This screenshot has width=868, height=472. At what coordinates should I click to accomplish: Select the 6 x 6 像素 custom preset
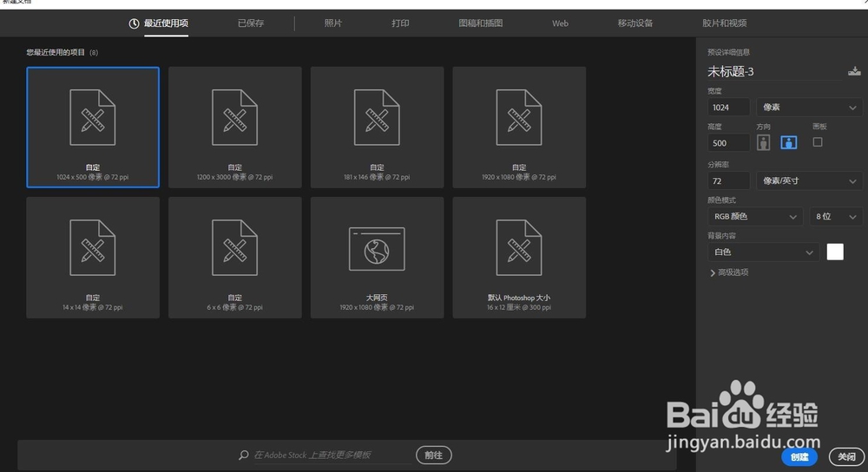[x=234, y=258]
